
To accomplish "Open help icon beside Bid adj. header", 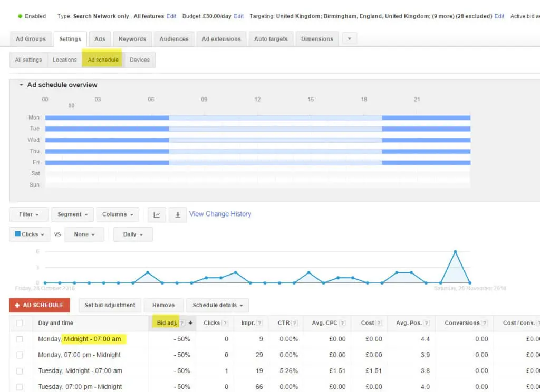I will (x=182, y=323).
